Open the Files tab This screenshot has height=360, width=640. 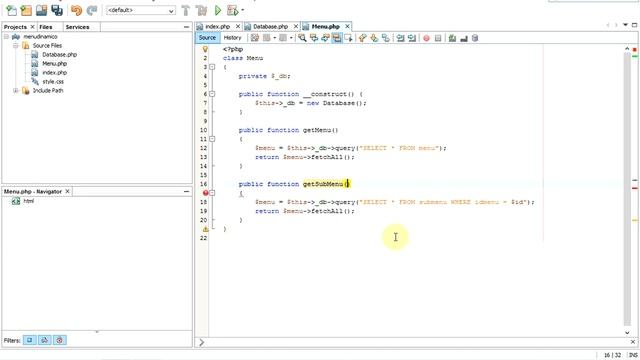46,27
